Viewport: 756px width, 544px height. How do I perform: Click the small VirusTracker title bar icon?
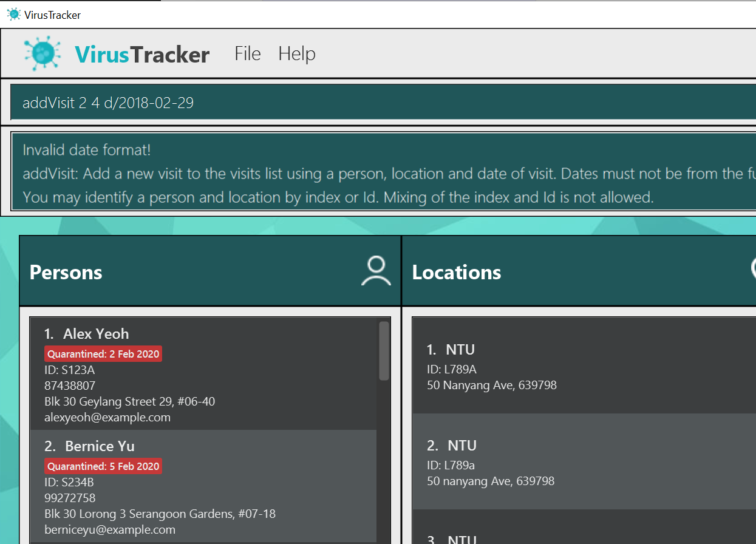(x=13, y=14)
